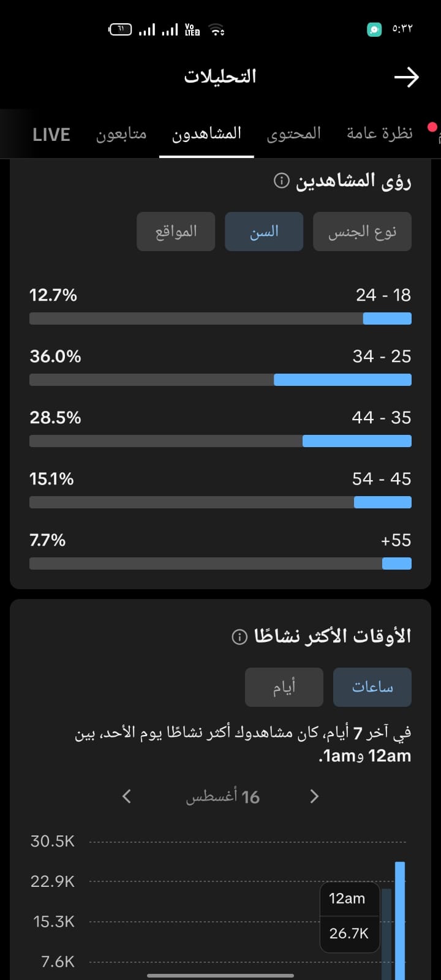Image resolution: width=441 pixels, height=980 pixels.
Task: Tap the battery indicator in status bar
Action: coord(120,29)
